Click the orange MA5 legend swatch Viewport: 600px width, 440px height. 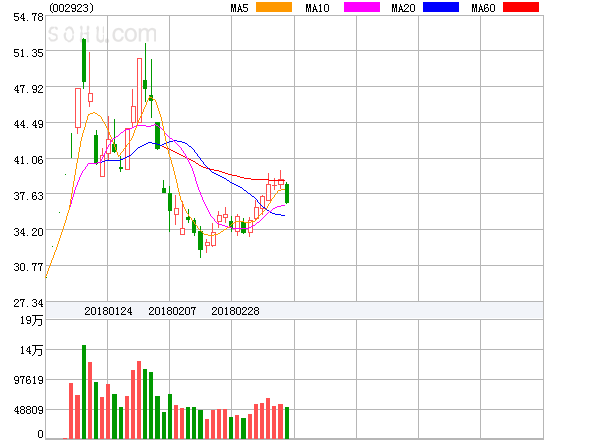pyautogui.click(x=274, y=7)
